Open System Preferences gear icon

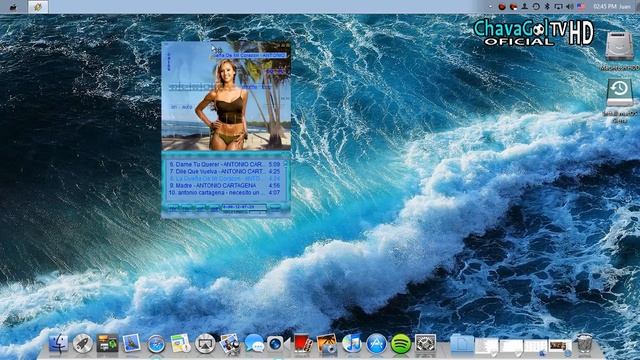[x=425, y=343]
